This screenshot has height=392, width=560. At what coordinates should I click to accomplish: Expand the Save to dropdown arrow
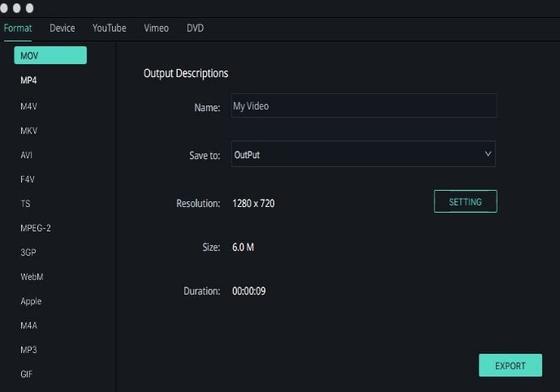[488, 154]
